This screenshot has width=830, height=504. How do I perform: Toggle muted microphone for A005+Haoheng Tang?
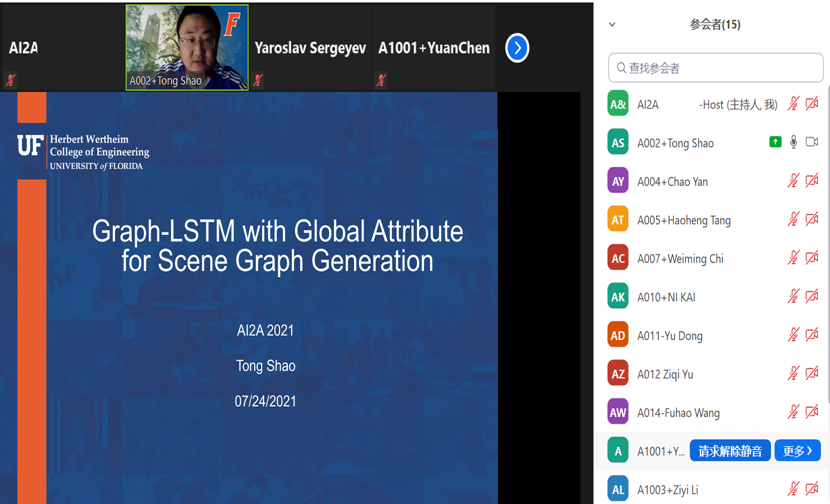click(x=793, y=219)
